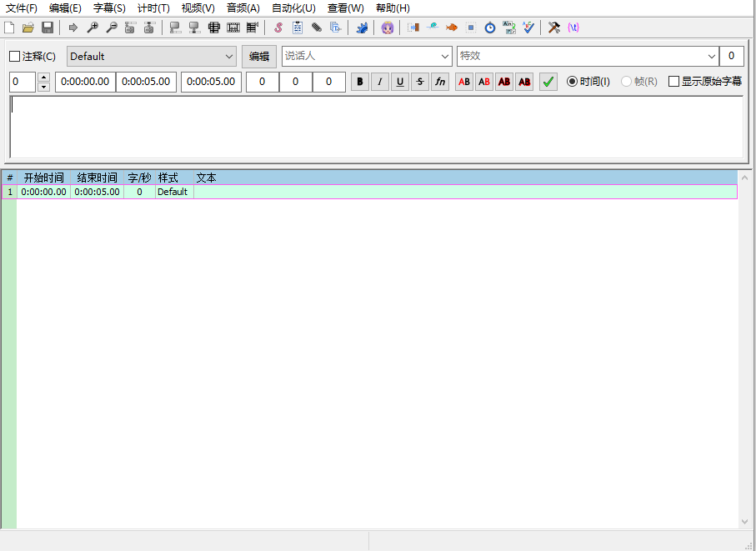This screenshot has width=756, height=551.
Task: Open the 字幕(S) menu
Action: click(109, 8)
